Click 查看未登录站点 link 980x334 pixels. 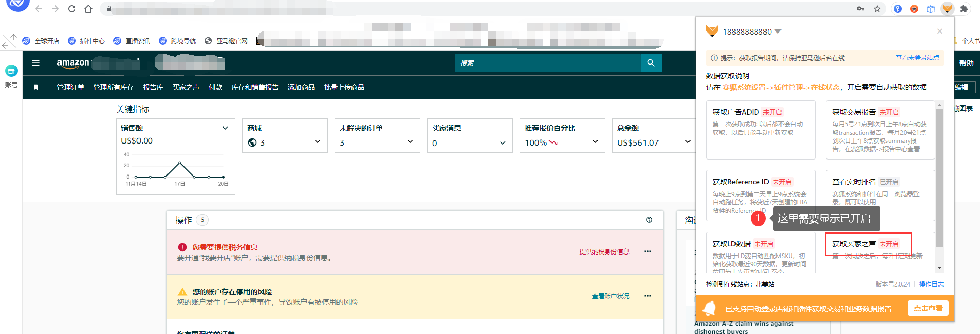(917, 58)
